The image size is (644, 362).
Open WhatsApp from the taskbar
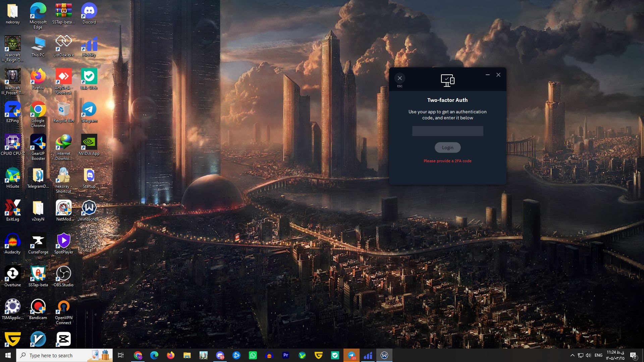pos(253,355)
